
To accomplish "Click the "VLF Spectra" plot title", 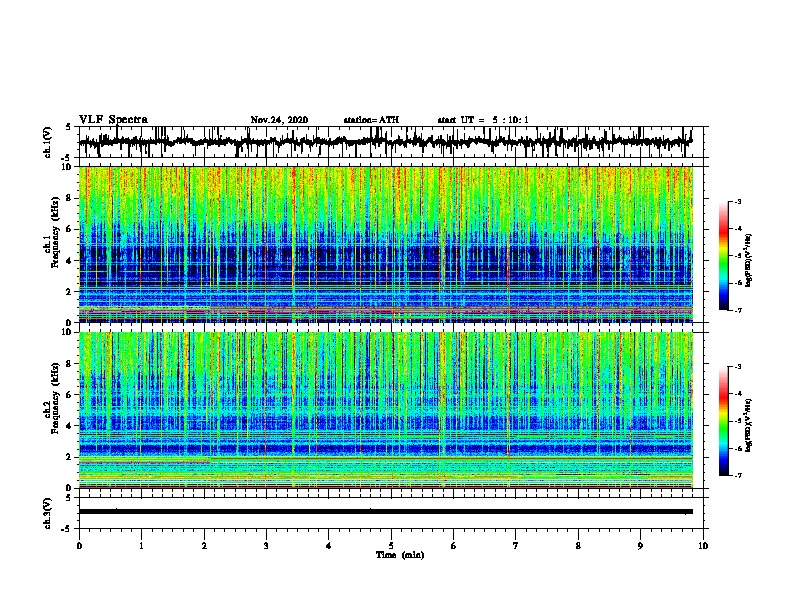I will [x=113, y=120].
